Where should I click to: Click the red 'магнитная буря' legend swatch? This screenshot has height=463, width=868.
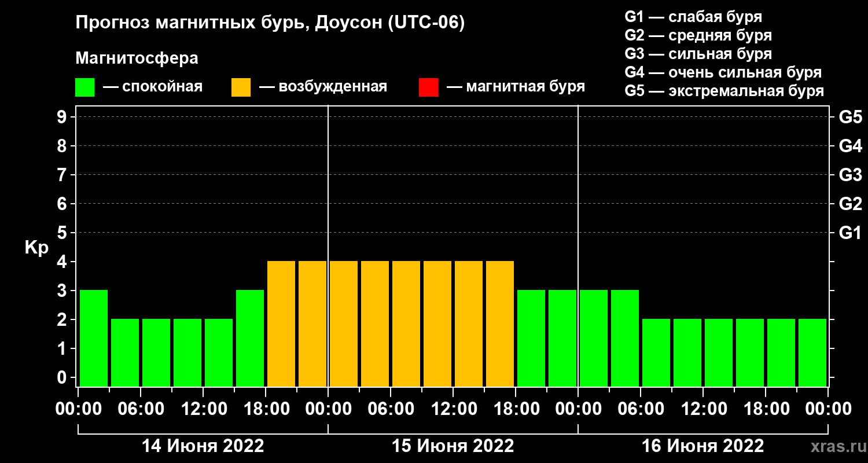(x=428, y=87)
